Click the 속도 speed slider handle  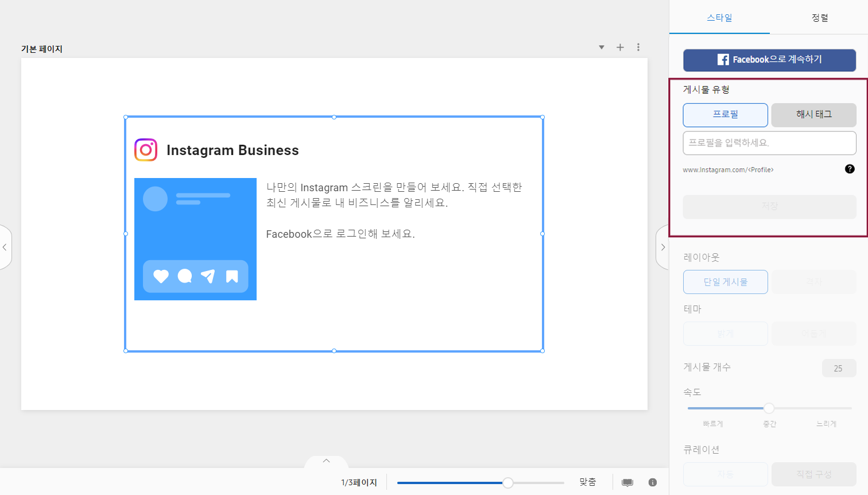pyautogui.click(x=769, y=408)
